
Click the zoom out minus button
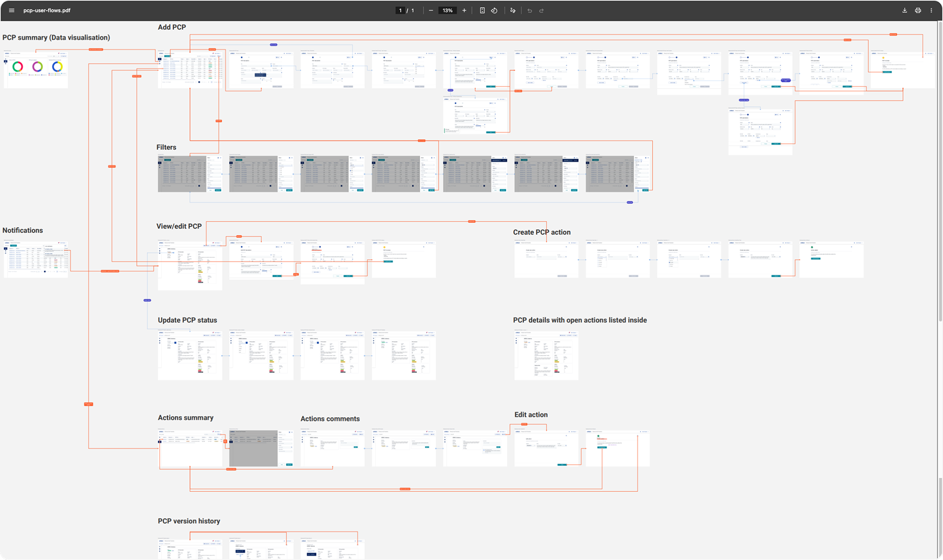tap(431, 10)
